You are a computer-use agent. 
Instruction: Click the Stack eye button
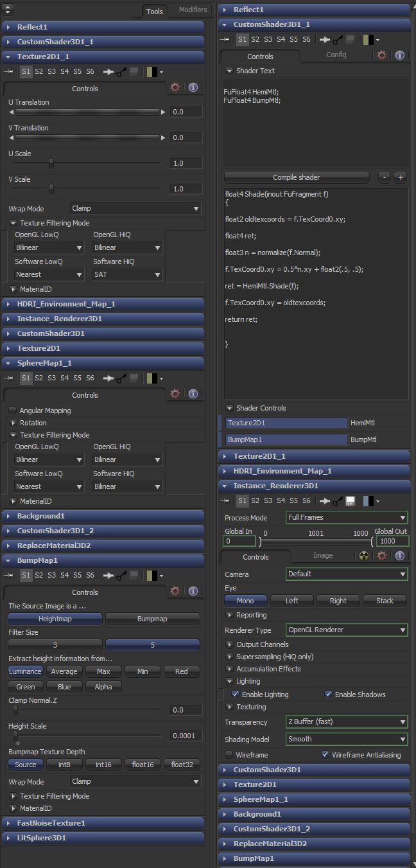coord(385,601)
